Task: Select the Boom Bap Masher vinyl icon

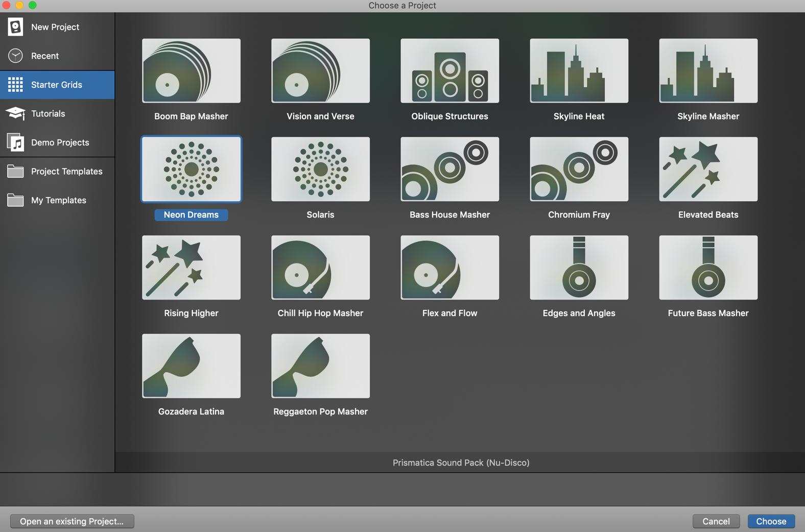Action: (191, 71)
